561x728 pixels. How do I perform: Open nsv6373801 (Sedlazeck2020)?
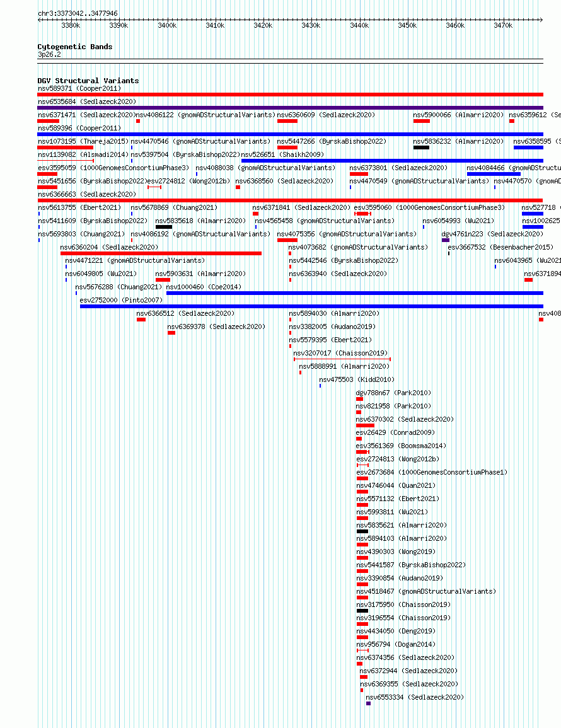(398, 168)
